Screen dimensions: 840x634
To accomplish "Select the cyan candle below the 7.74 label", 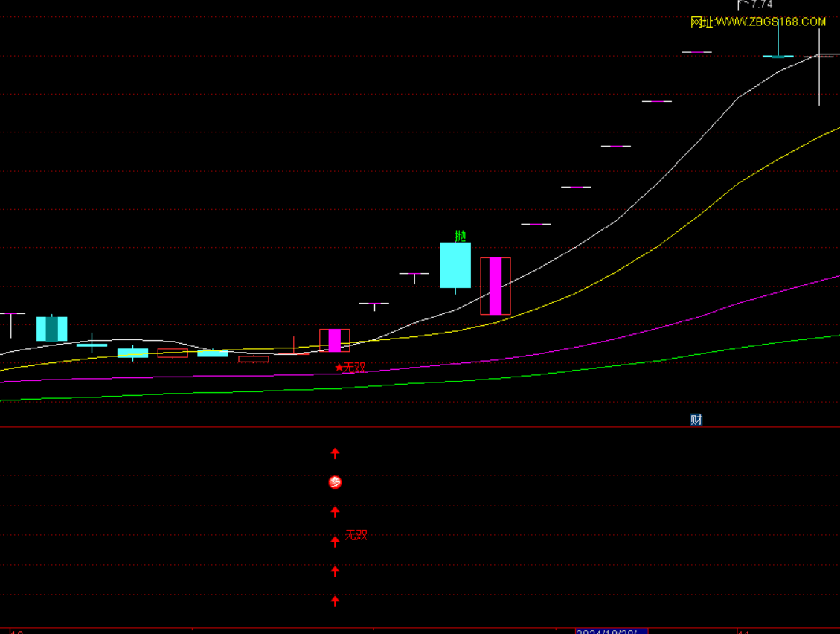I will pos(778,56).
